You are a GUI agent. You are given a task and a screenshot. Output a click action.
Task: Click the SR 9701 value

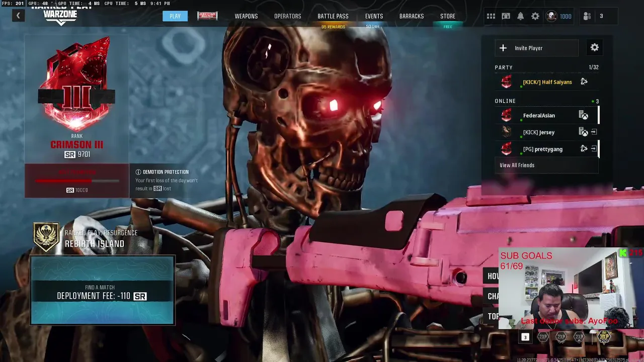tap(77, 154)
